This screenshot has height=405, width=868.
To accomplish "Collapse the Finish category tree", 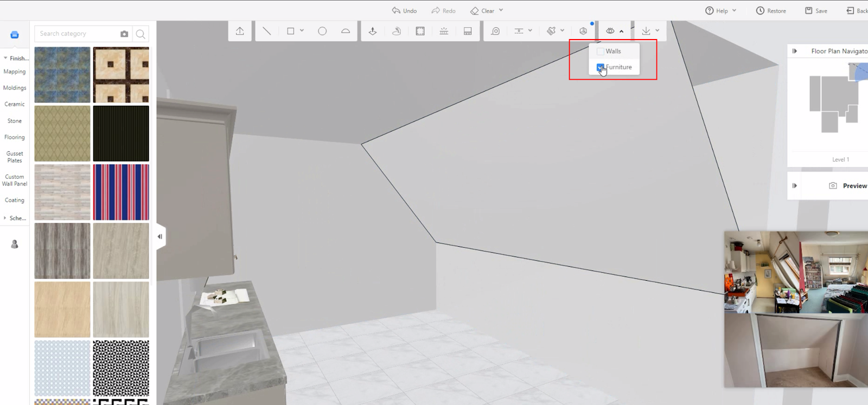I will click(5, 58).
